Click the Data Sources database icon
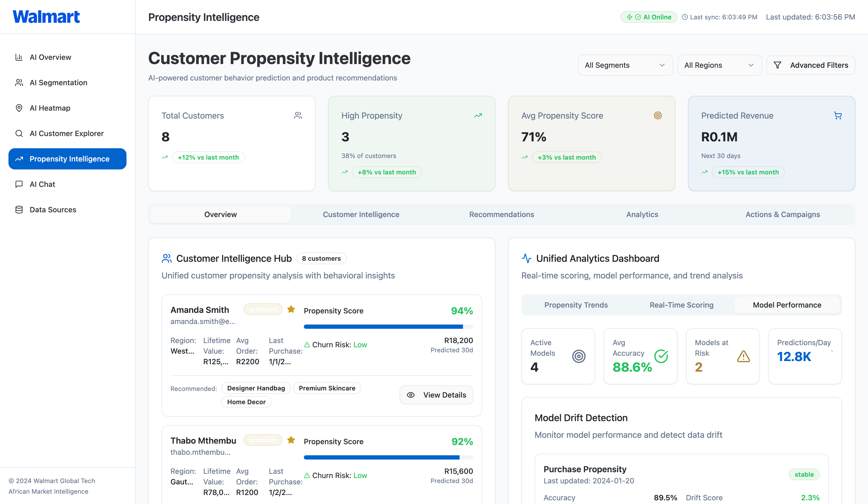The height and width of the screenshot is (504, 868). point(19,210)
